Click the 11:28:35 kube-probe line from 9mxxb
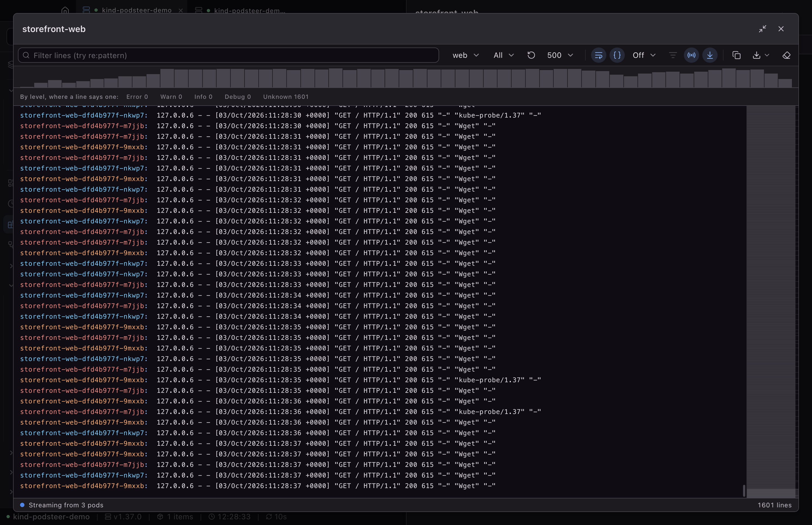The image size is (812, 525). coord(280,380)
